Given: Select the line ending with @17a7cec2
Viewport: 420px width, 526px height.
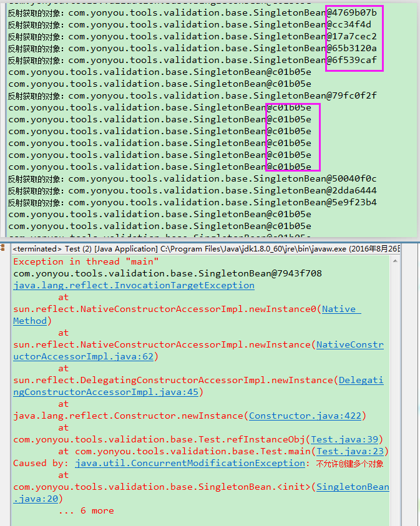Looking at the screenshot, I should pyautogui.click(x=192, y=36).
